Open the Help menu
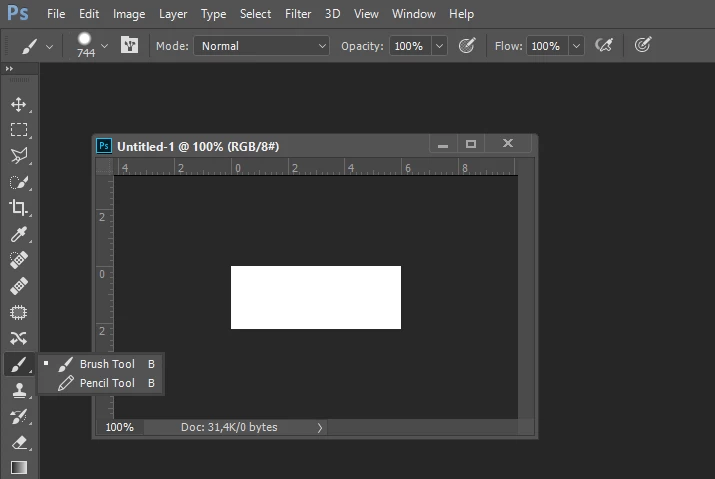The width and height of the screenshot is (715, 479). tap(461, 14)
